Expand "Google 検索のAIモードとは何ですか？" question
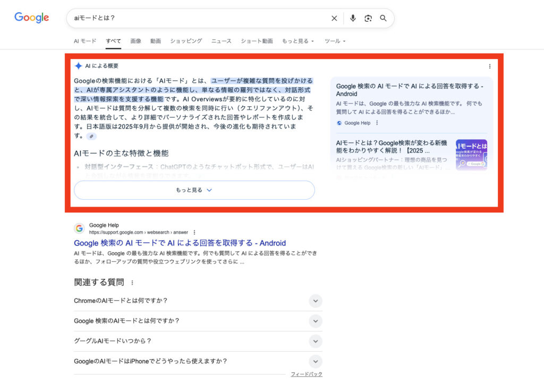 tap(316, 321)
